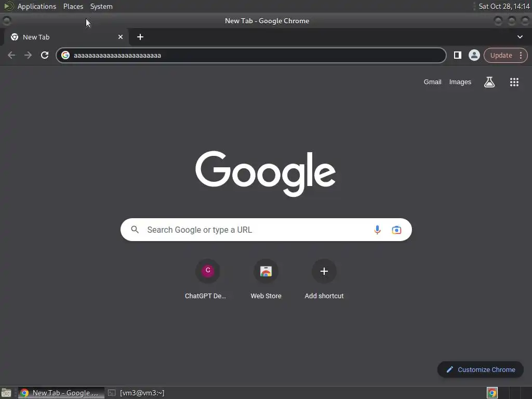This screenshot has width=532, height=399.
Task: Open the Web Store shortcut
Action: 266,279
